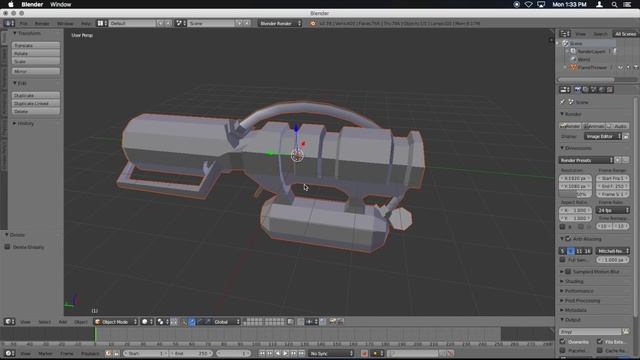Click the outliner horizontal scrollbar
640x360 pixels.
pos(586,80)
